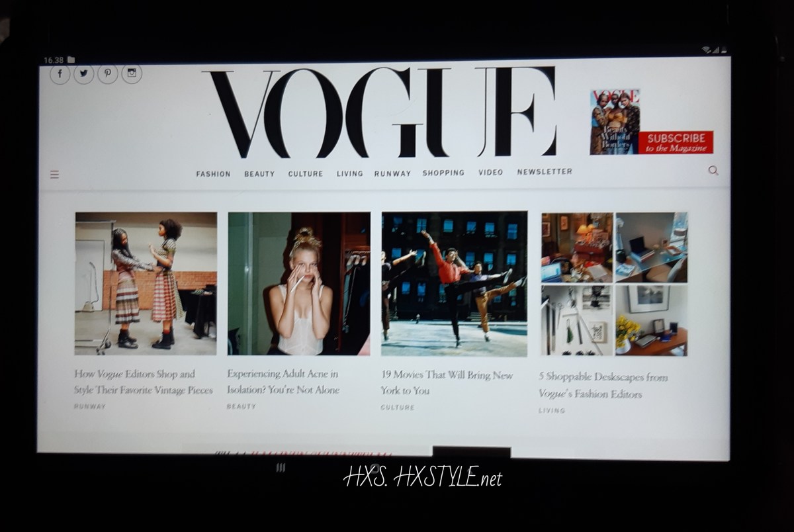This screenshot has height=532, width=794.
Task: Open the Newsletter navigation link
Action: 545,171
